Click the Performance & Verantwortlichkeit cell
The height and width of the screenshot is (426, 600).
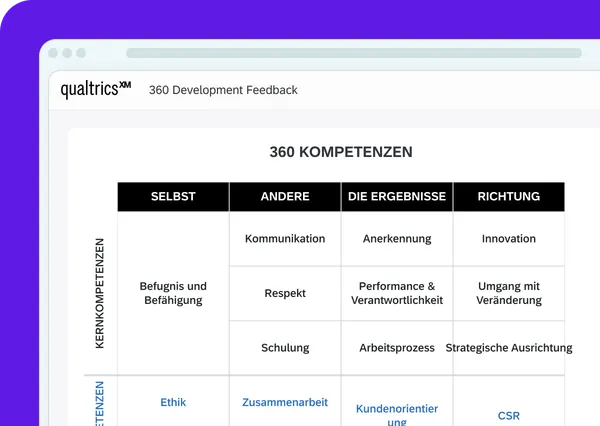click(397, 293)
